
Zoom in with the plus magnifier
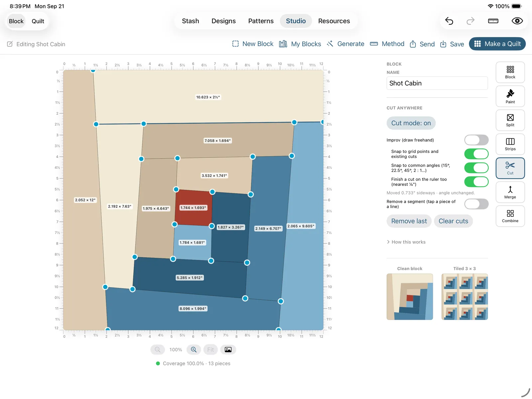[x=194, y=349]
